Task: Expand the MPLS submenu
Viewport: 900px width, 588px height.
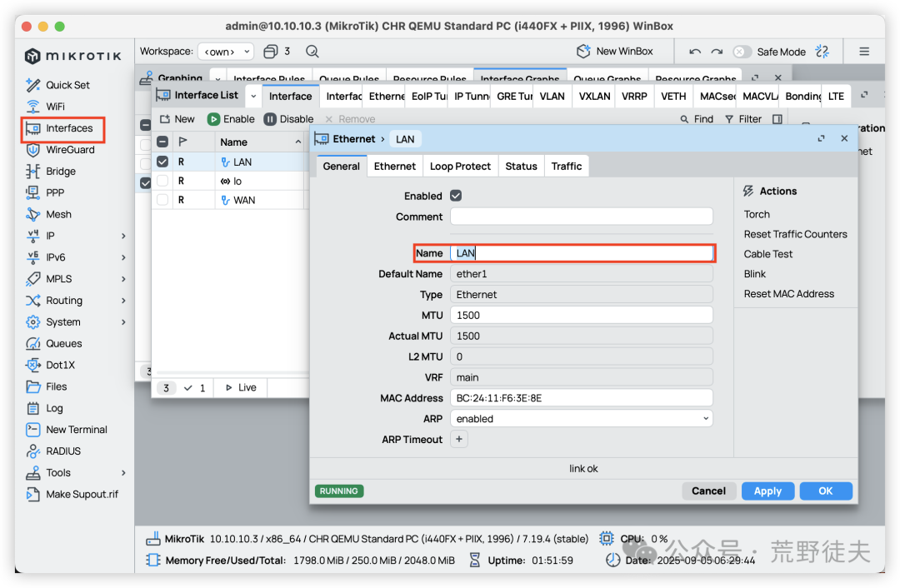Action: pyautogui.click(x=123, y=279)
